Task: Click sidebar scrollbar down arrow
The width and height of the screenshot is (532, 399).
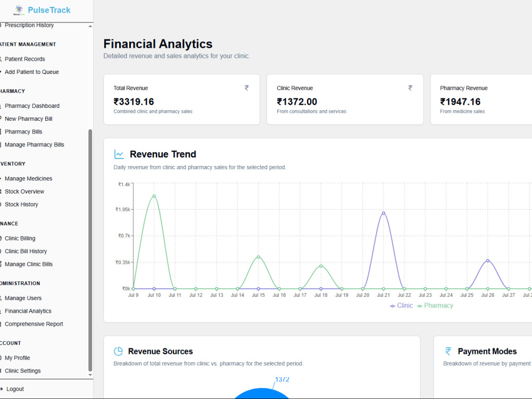Action: click(90, 375)
